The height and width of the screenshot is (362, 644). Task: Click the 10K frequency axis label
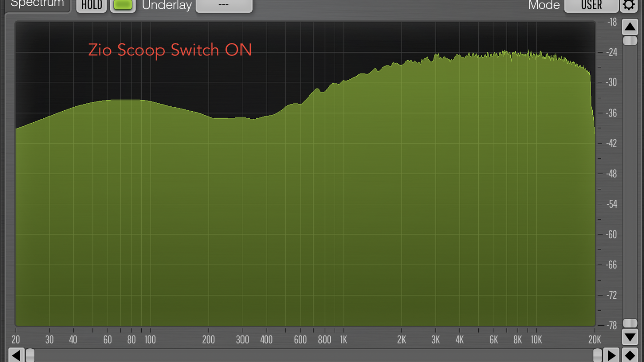536,340
